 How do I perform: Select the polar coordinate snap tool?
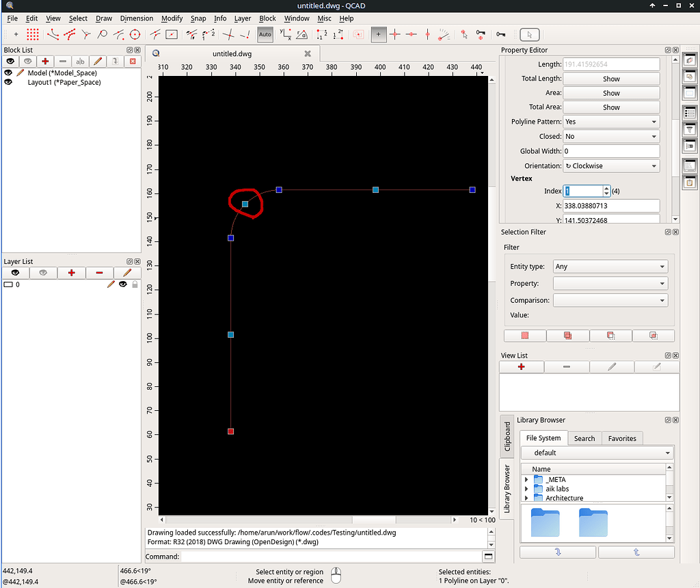click(x=301, y=34)
